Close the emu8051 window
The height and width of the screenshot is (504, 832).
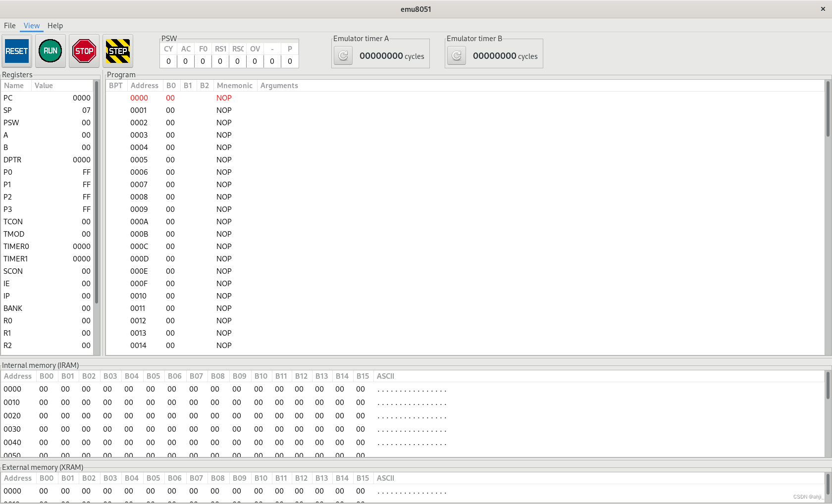point(823,9)
